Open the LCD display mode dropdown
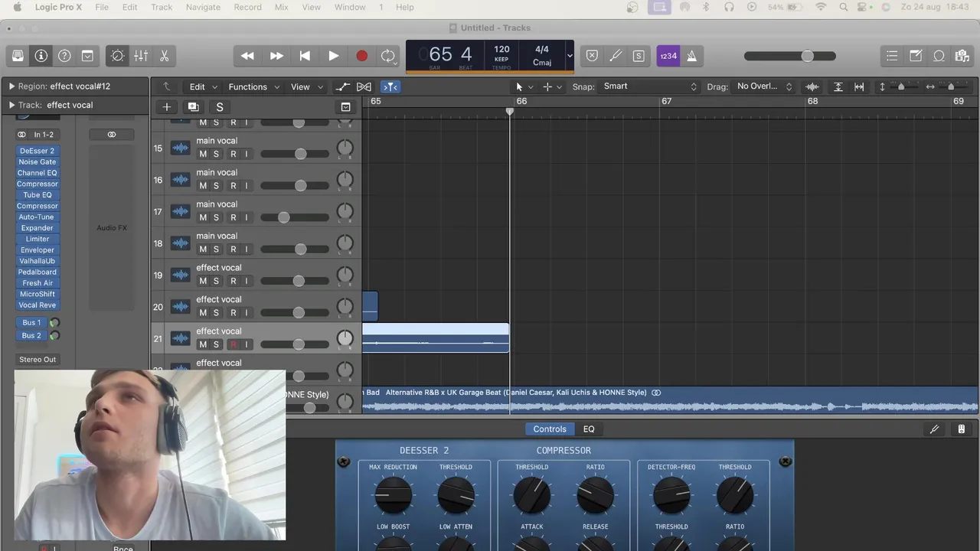 coord(569,56)
